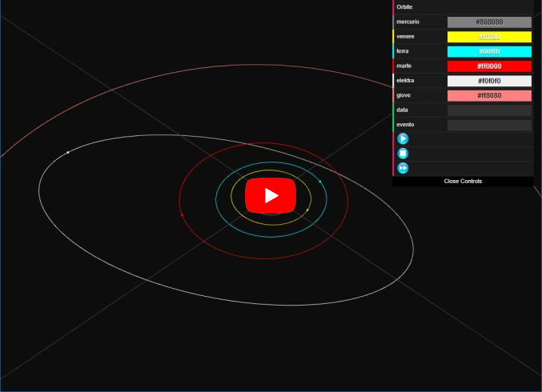Fast-forward the simulation with double-arrow icon

point(403,168)
